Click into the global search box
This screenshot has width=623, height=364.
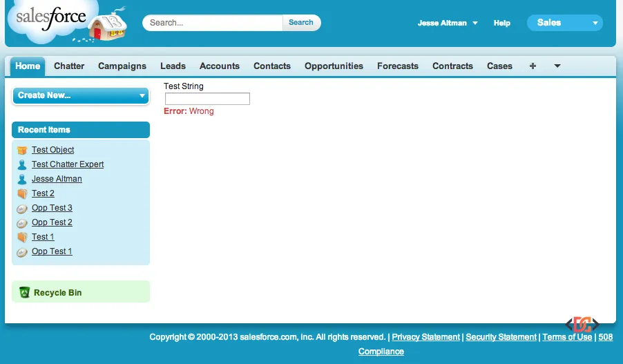[x=214, y=23]
